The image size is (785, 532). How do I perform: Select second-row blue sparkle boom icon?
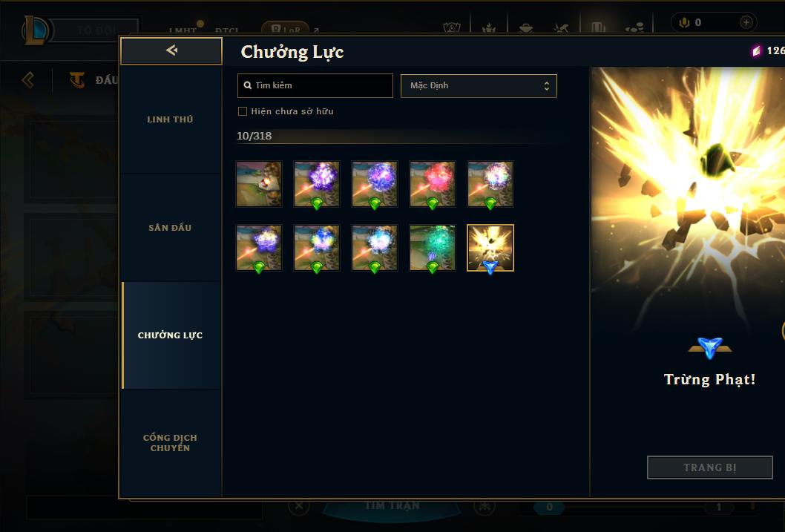(316, 248)
